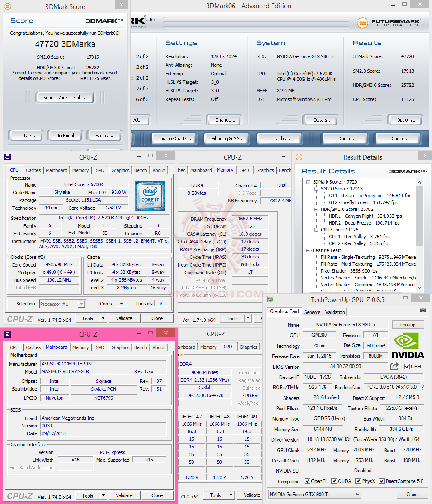Click Close button in GPU-Z
Screen dimensions: 432x504
412,494
